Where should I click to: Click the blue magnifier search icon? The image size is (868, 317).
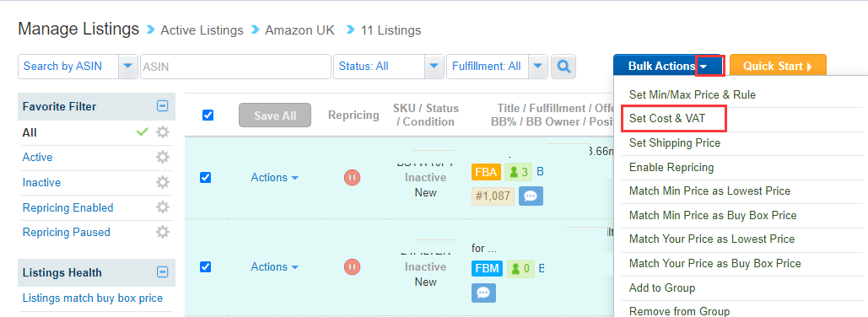[563, 67]
